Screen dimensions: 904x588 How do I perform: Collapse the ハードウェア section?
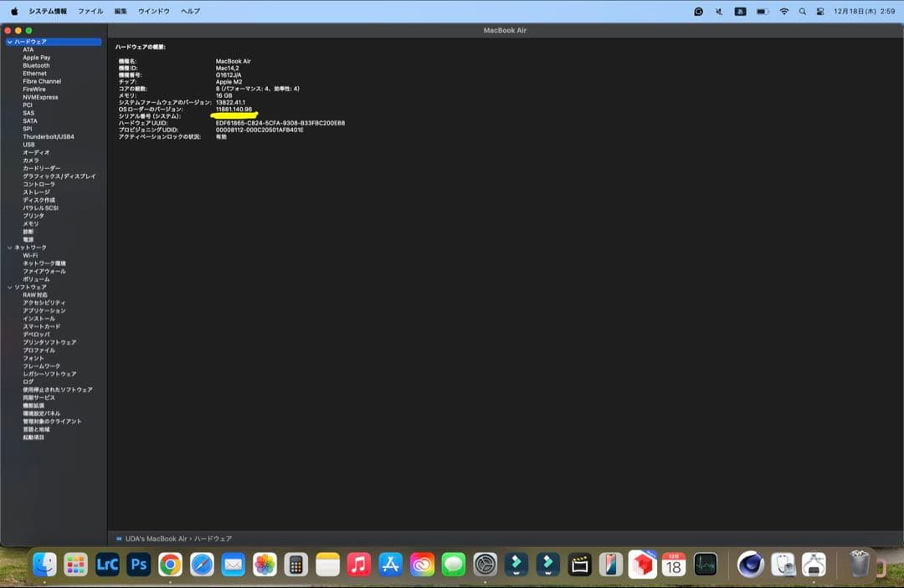tap(9, 42)
